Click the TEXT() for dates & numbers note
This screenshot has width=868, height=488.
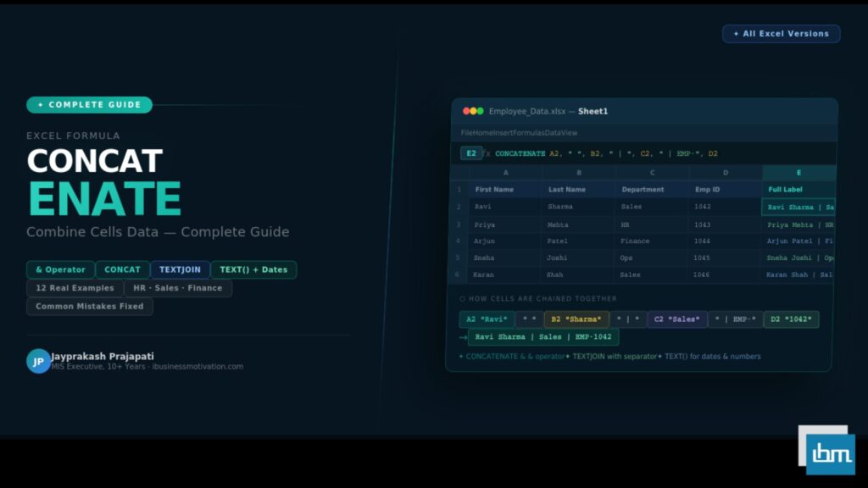[709, 357]
